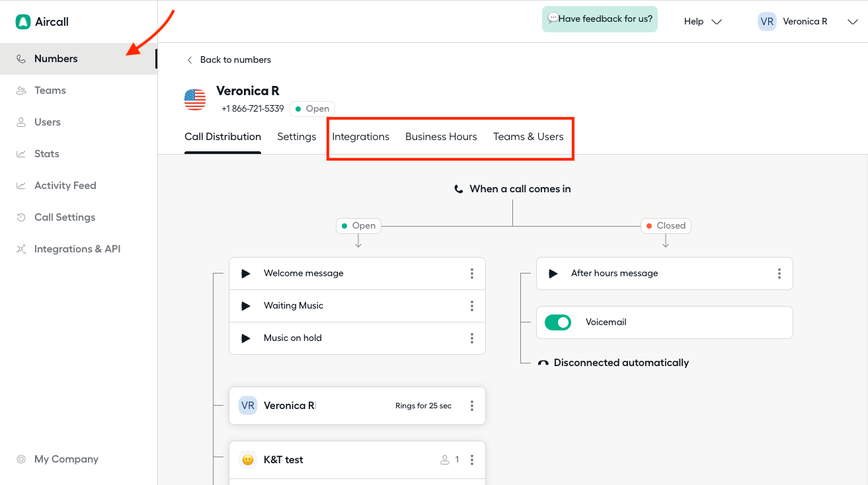Open Waiting Music options menu
The image size is (868, 485).
[x=472, y=306]
